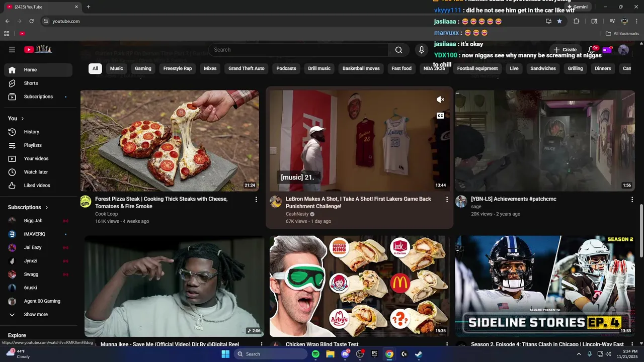Open the YouTube guide hamburger menu

(x=12, y=50)
